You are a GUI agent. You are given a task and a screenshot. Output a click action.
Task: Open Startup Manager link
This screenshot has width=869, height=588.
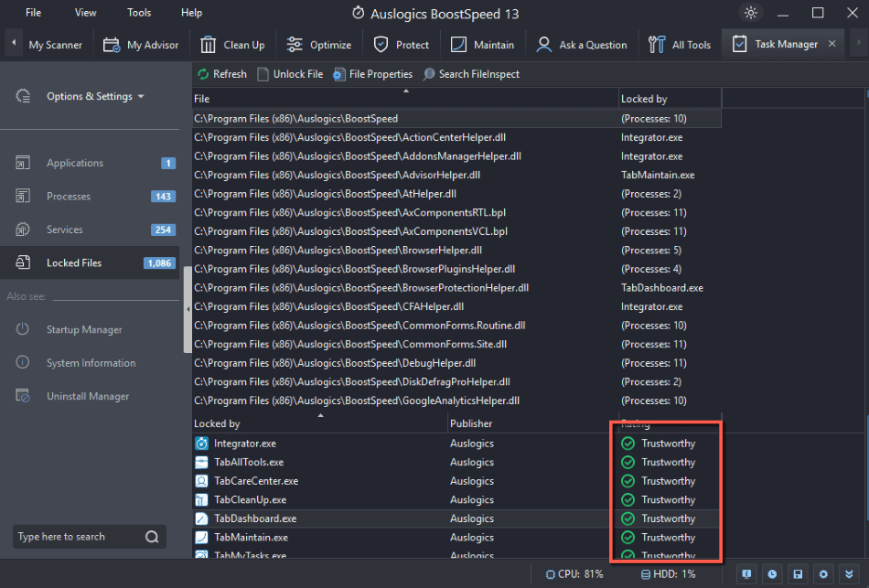click(84, 330)
